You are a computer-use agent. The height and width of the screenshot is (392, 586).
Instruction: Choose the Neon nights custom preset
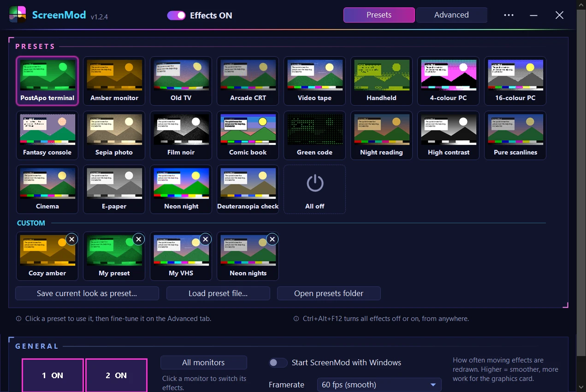(248, 256)
